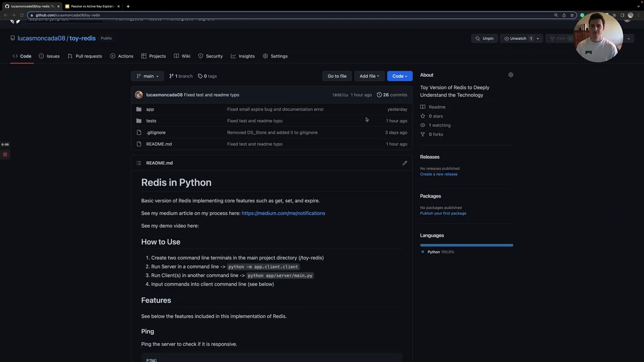
Task: Click the About settings gear icon
Action: click(x=511, y=75)
